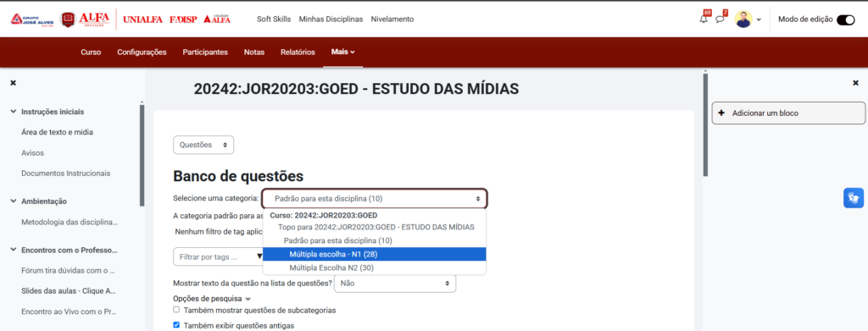Open the messages speech bubble icon
Image resolution: width=868 pixels, height=331 pixels.
click(720, 19)
